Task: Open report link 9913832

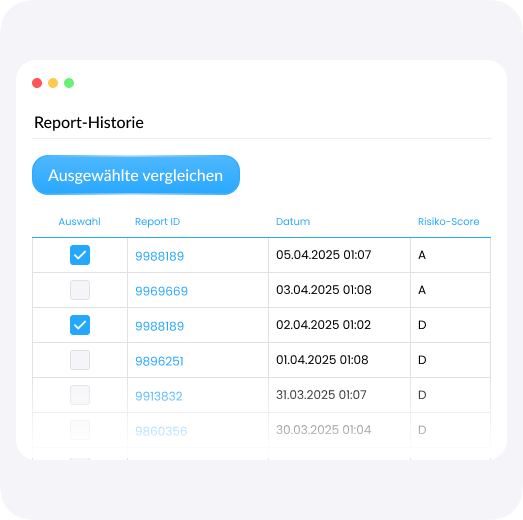Action: pyautogui.click(x=159, y=396)
